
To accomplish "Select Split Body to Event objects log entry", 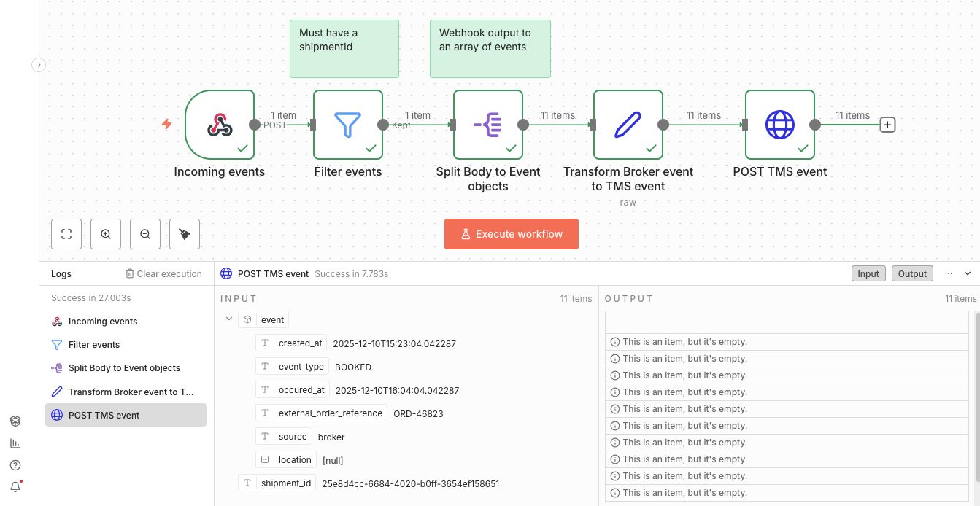I will pyautogui.click(x=124, y=368).
